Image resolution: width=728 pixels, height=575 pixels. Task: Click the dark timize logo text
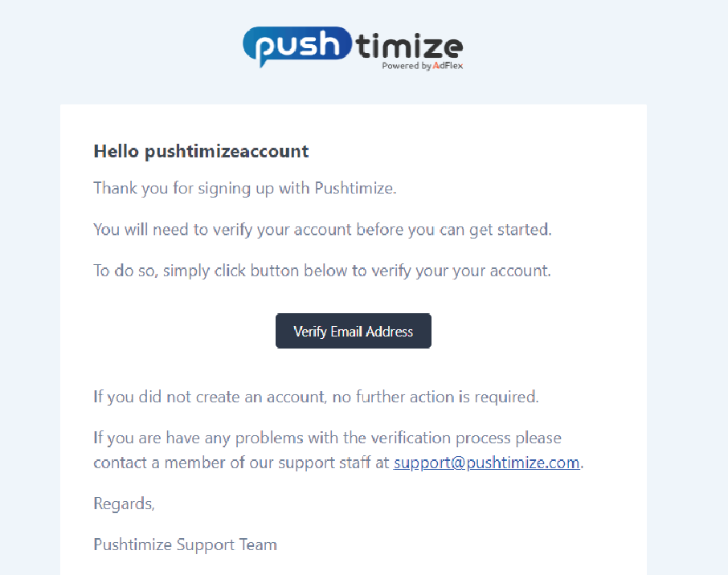tap(409, 46)
